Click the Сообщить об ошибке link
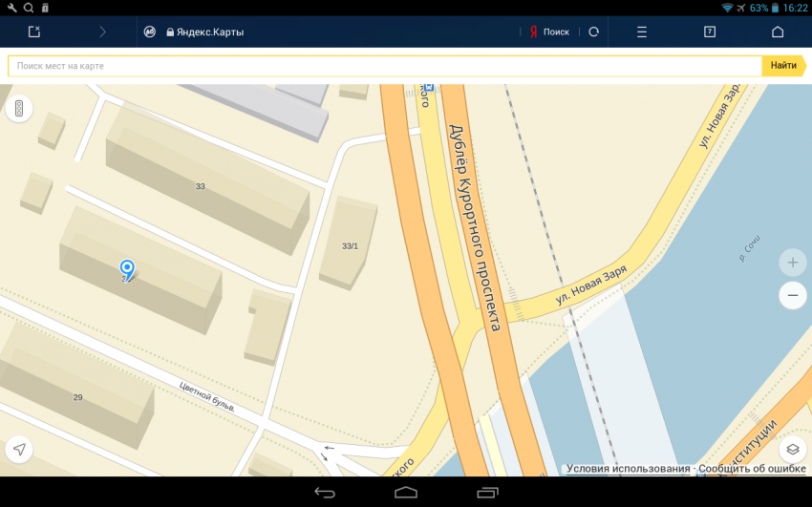The image size is (812, 507). (752, 469)
